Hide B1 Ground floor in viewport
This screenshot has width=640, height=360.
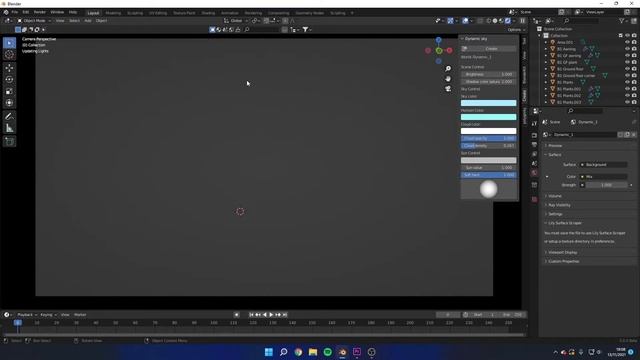(627, 69)
